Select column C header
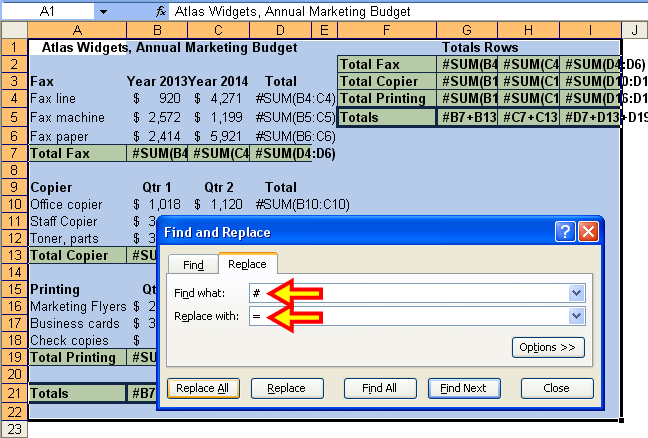Screen dimensions: 648x438 coord(219,30)
